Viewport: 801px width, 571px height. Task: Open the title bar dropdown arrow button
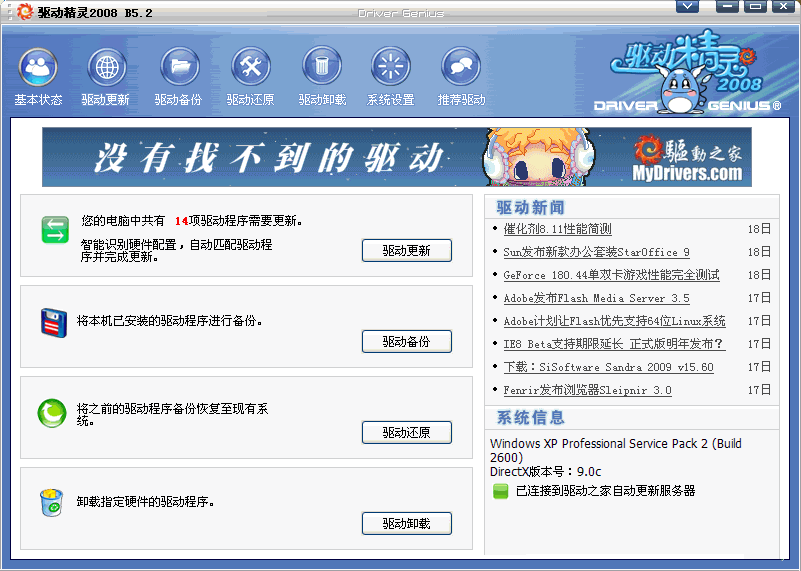(x=686, y=7)
